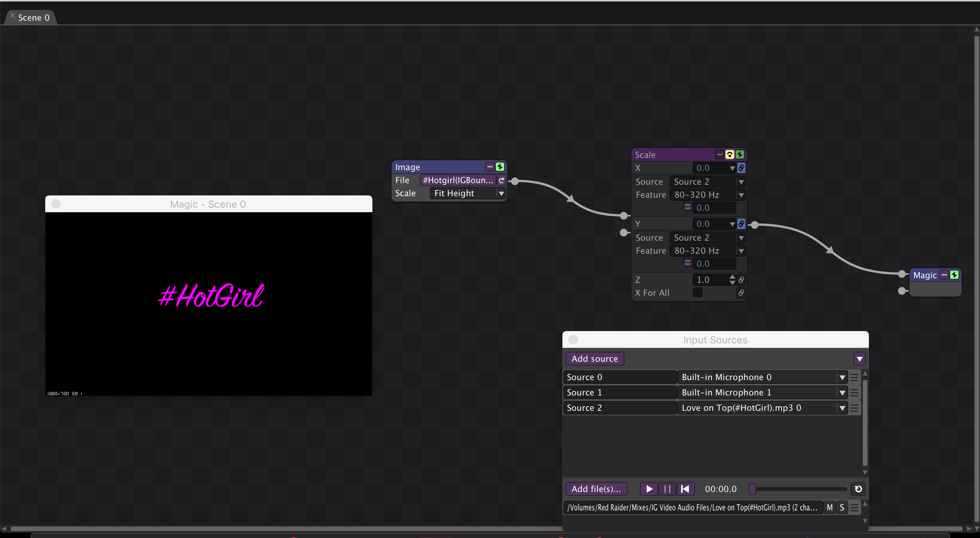The width and height of the screenshot is (980, 538).
Task: Click the #HotGirl image in Magic preview
Action: [211, 295]
